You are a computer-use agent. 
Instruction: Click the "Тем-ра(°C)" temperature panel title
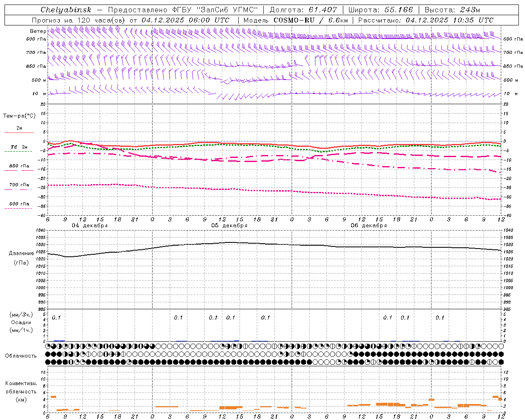[19, 116]
